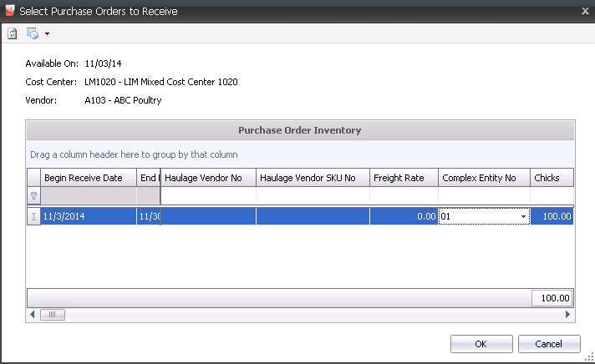Click the app icon in the title bar
This screenshot has width=595, height=364.
[10, 11]
